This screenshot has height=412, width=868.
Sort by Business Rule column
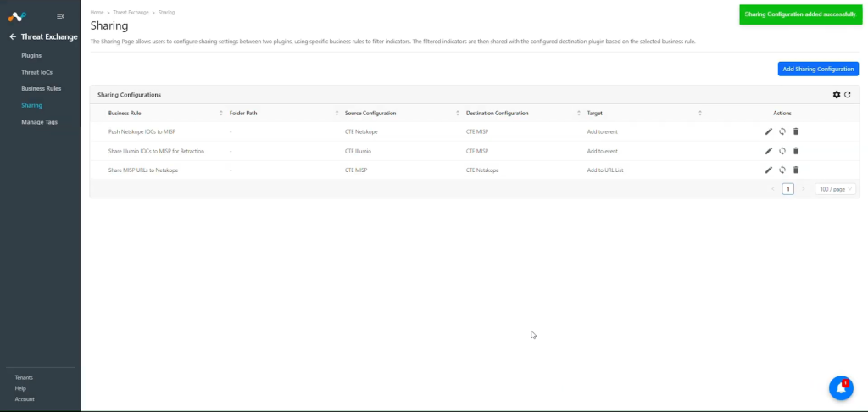click(x=221, y=113)
